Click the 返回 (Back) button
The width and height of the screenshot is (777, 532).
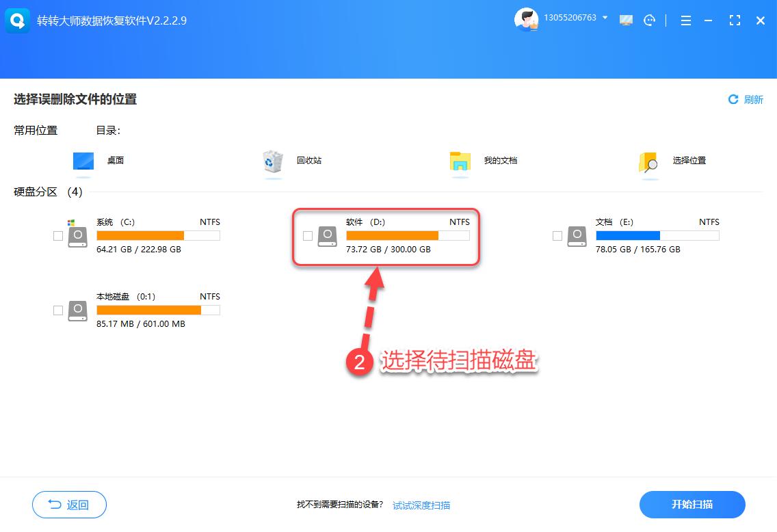(69, 505)
